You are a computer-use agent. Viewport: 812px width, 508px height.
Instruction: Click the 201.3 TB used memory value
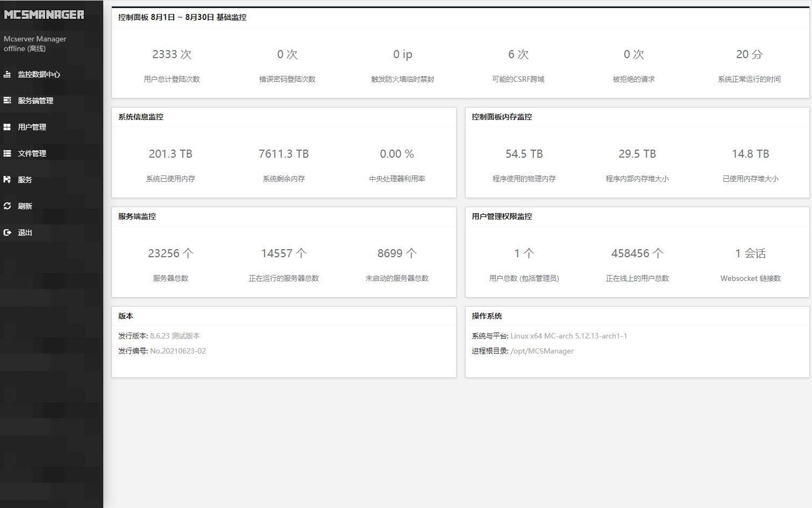coord(170,154)
